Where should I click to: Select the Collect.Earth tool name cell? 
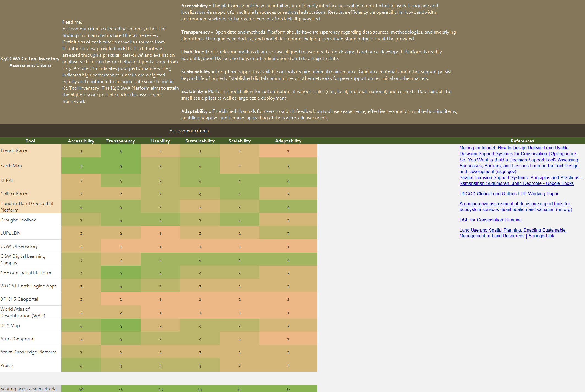[x=31, y=194]
